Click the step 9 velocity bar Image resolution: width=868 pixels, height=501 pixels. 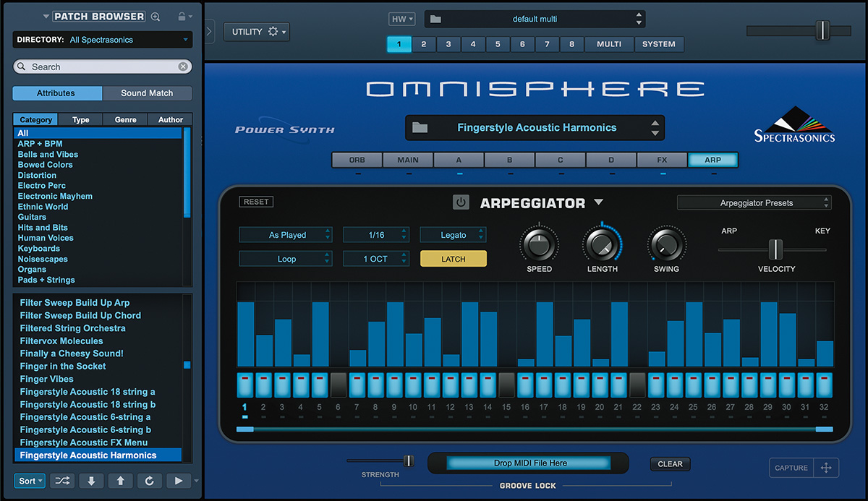coord(394,334)
